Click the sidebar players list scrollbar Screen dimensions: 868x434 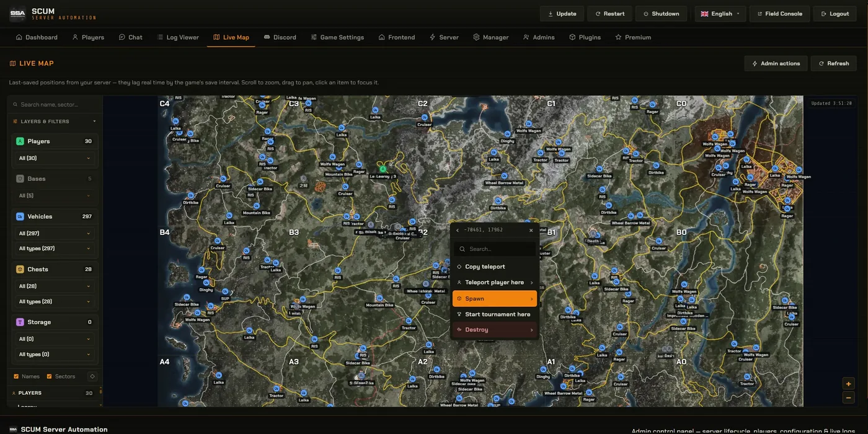click(100, 393)
